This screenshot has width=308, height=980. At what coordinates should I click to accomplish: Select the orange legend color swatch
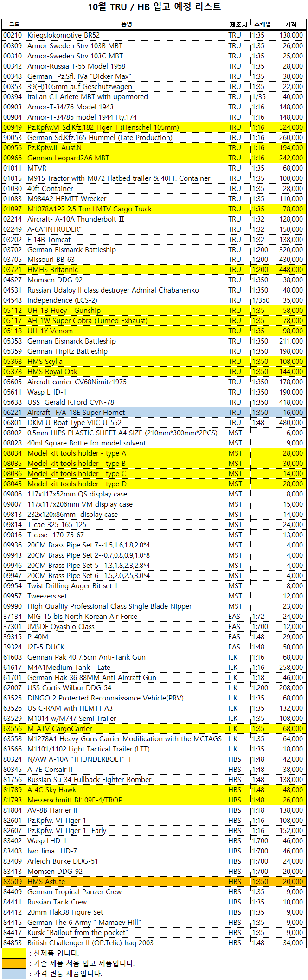14,963
